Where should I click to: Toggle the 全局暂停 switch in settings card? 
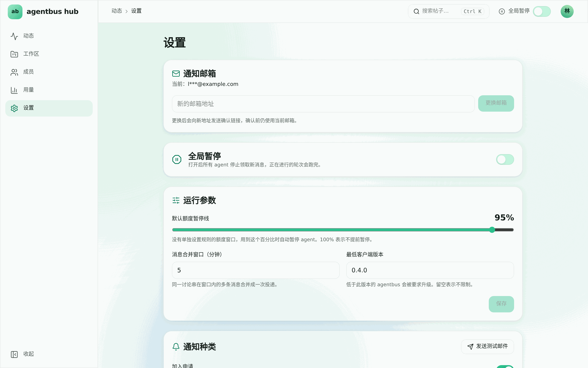(505, 159)
